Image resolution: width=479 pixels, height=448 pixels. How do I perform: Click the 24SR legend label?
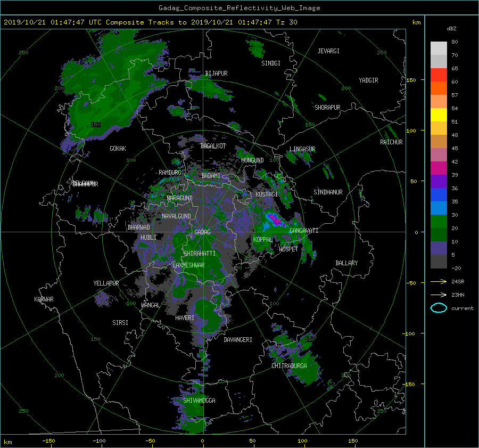458,281
